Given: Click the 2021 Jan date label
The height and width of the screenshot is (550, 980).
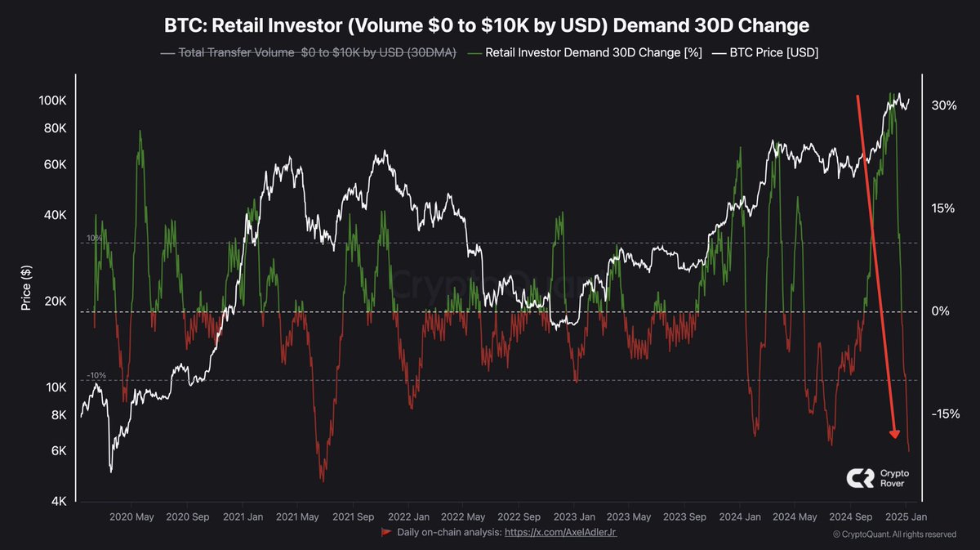Looking at the screenshot, I should (x=242, y=517).
